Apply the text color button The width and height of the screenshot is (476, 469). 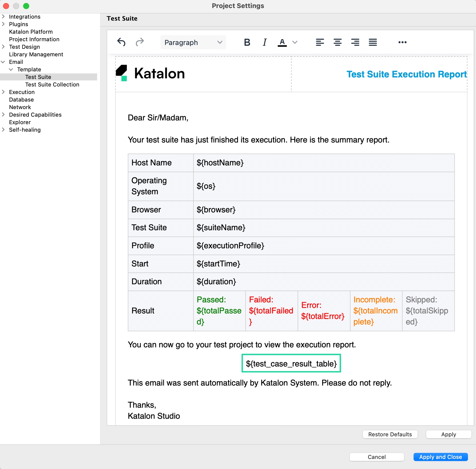click(x=282, y=42)
